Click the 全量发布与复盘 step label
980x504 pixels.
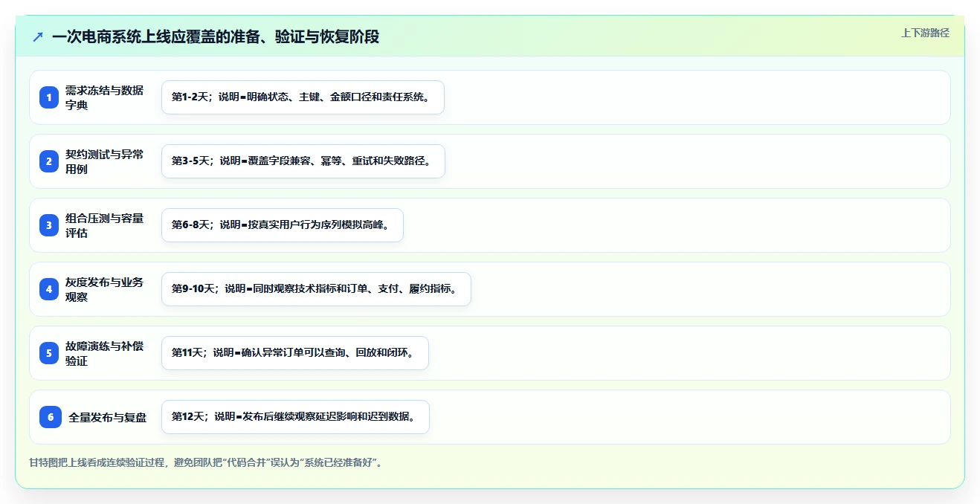click(108, 417)
